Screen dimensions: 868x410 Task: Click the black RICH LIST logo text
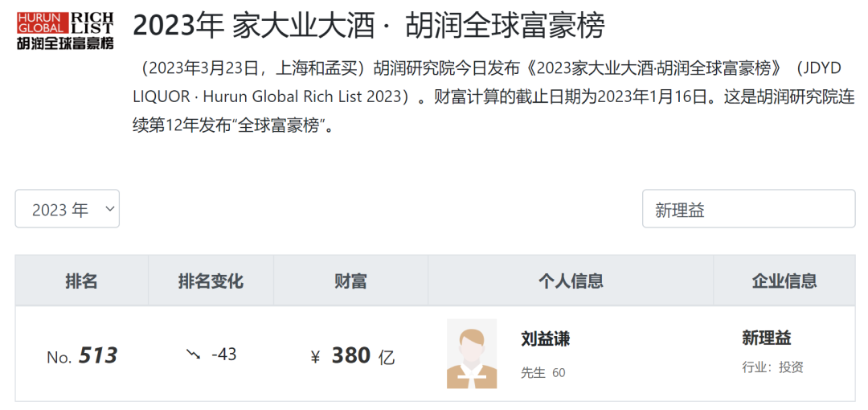click(92, 23)
